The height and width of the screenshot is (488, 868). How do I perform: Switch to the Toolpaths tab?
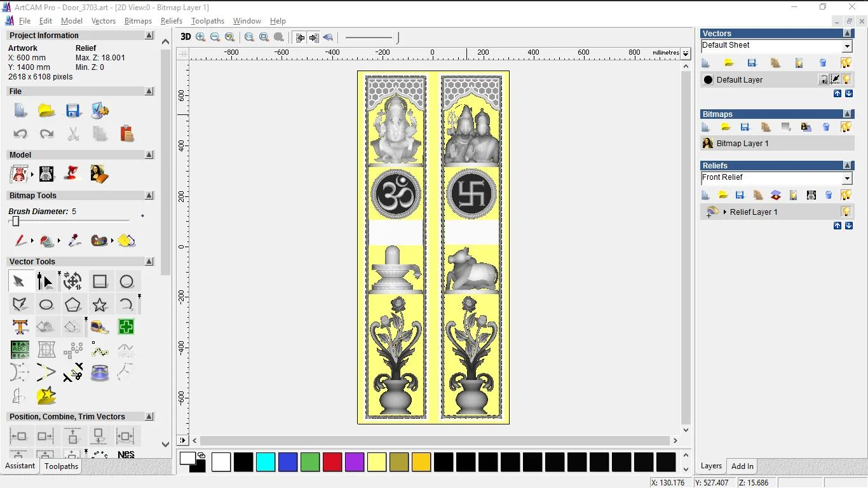[x=61, y=466]
